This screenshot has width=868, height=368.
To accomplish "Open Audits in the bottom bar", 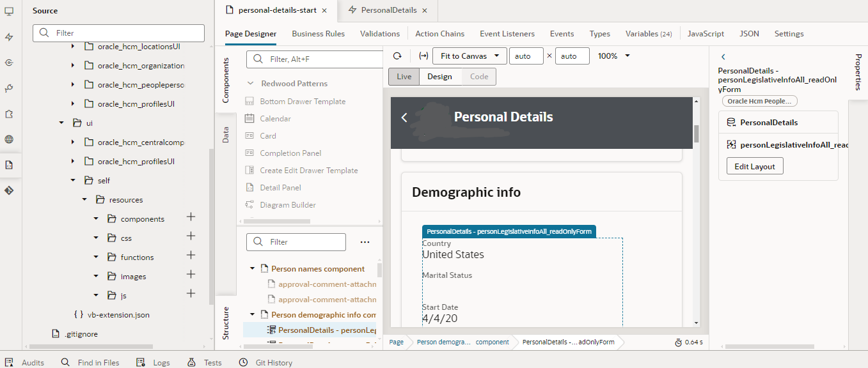I will (25, 362).
